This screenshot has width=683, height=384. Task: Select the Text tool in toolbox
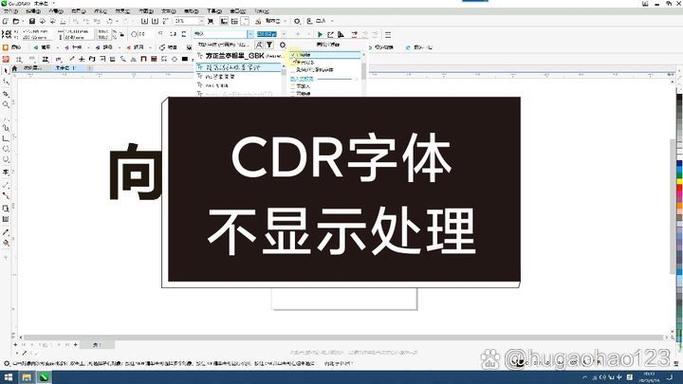point(6,172)
